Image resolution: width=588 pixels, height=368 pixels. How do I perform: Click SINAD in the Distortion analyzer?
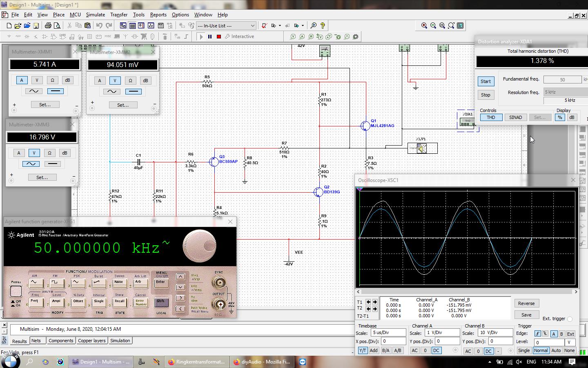pos(515,117)
